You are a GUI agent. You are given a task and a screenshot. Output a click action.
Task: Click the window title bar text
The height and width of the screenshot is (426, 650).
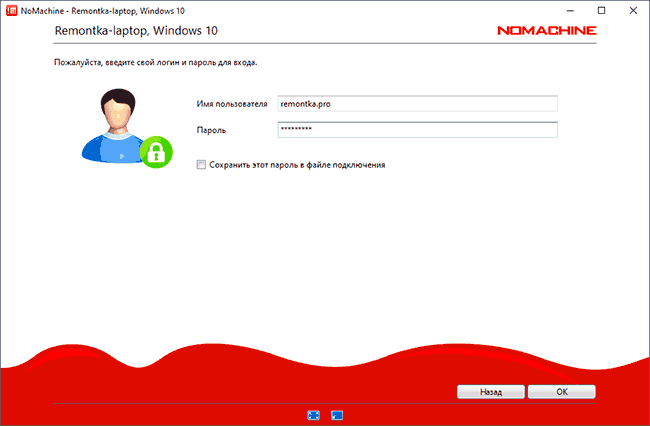pyautogui.click(x=102, y=8)
